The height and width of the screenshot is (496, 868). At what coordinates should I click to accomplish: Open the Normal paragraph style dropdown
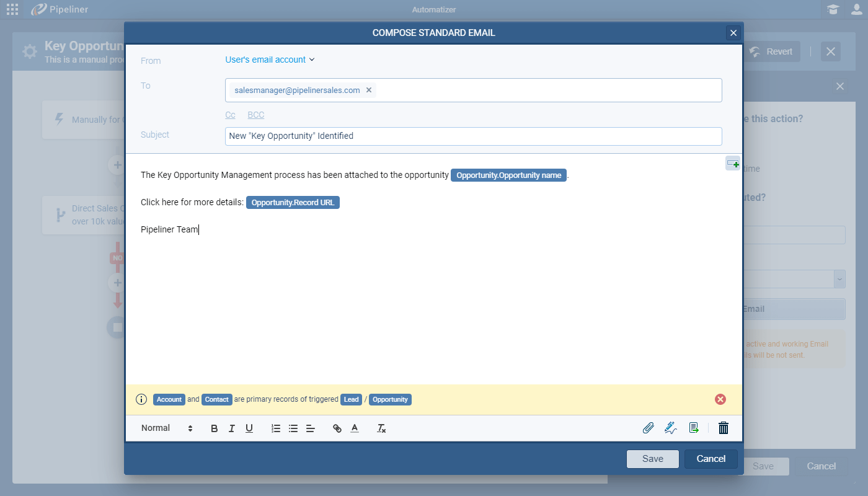167,428
